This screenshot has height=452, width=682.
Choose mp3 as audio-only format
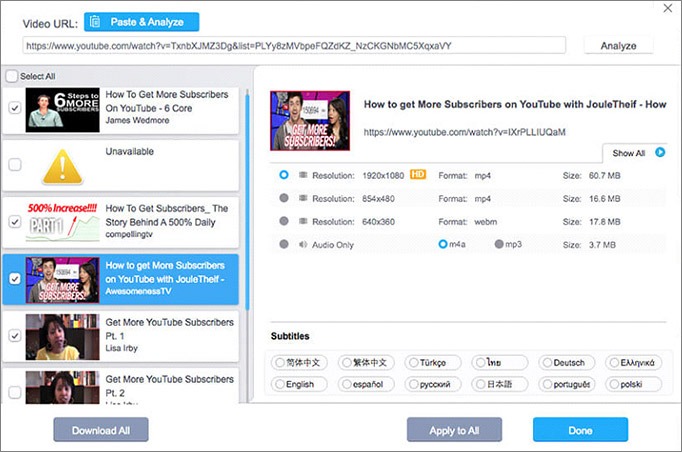(499, 244)
